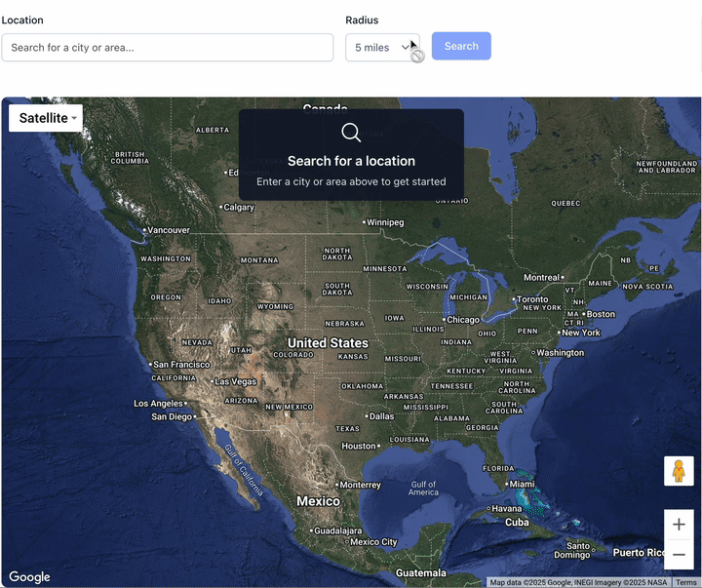Image resolution: width=702 pixels, height=588 pixels.
Task: Click the United States country label
Action: click(328, 343)
